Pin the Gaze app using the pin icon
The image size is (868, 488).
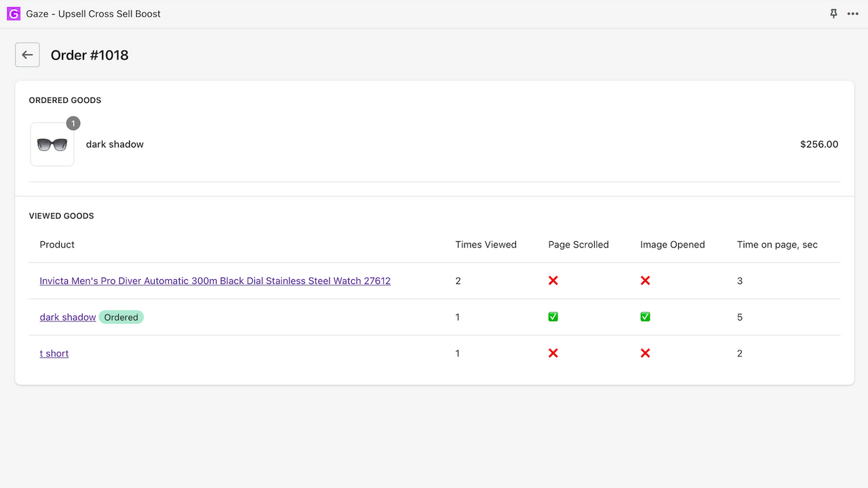833,14
